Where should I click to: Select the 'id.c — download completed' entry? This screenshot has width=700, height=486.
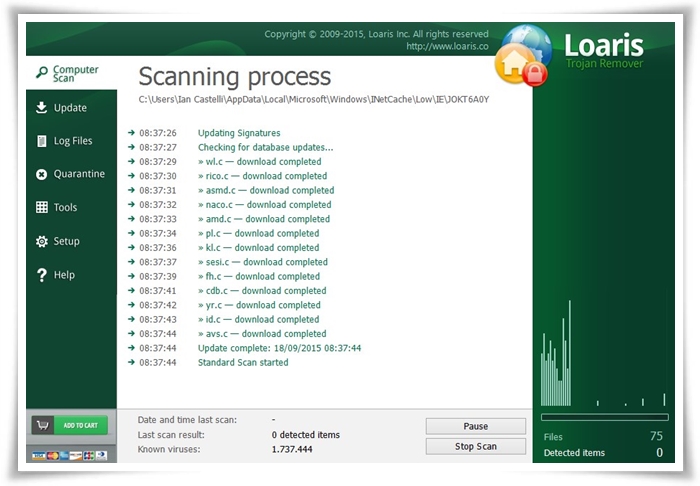click(258, 319)
